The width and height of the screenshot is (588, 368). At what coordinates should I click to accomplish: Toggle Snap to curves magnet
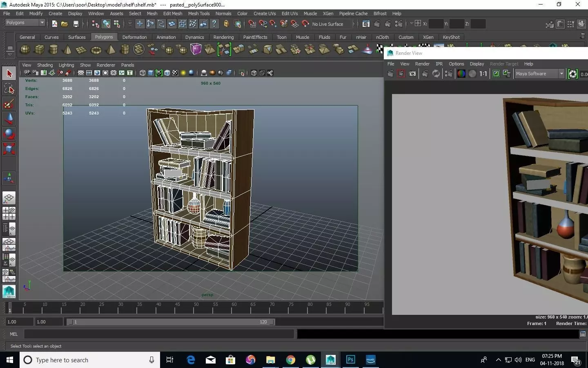click(263, 24)
